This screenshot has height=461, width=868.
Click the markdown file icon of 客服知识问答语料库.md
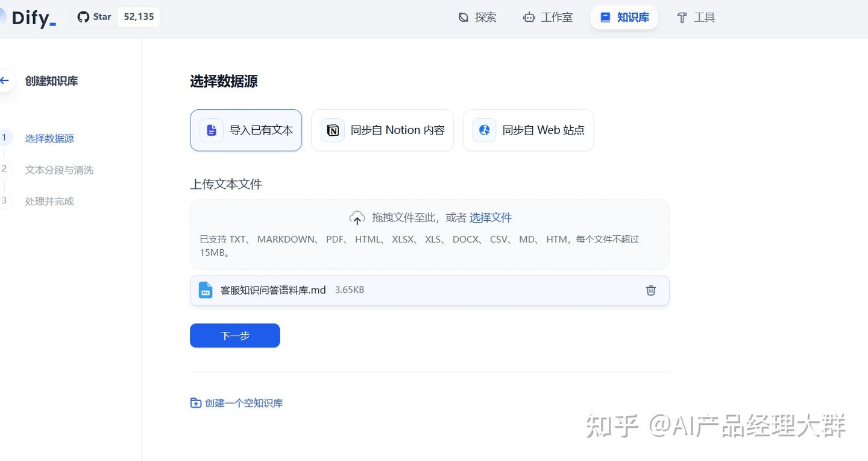[206, 290]
